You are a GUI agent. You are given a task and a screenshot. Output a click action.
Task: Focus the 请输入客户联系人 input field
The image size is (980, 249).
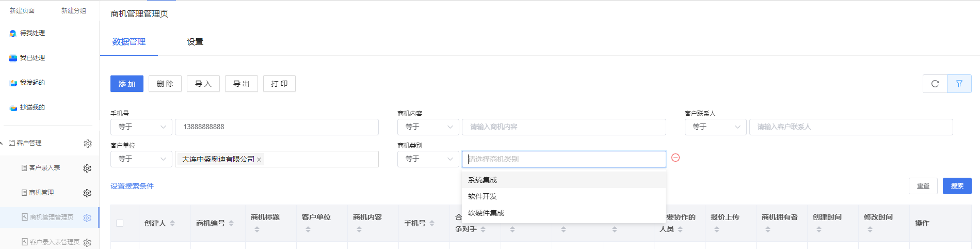coord(851,127)
